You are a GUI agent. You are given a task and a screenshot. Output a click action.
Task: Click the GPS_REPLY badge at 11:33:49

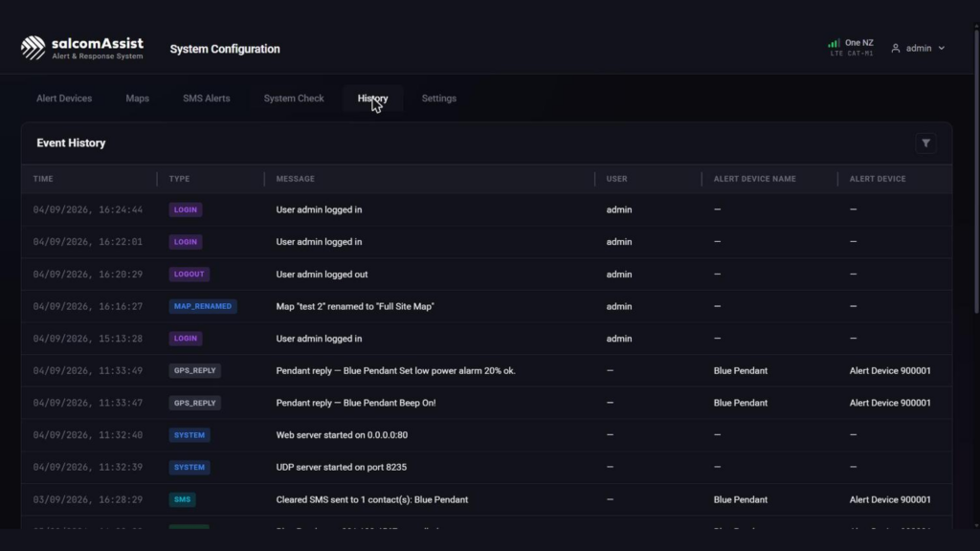coord(195,370)
